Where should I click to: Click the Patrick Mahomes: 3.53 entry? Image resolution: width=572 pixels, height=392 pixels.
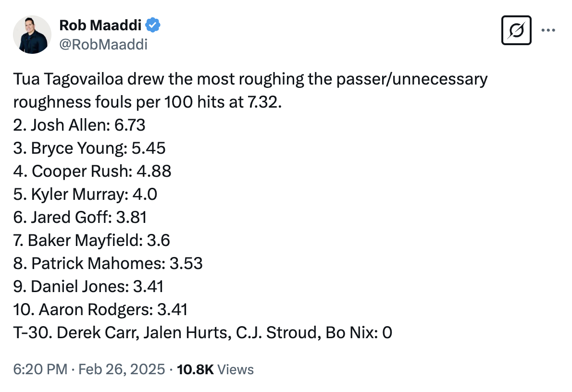[108, 263]
